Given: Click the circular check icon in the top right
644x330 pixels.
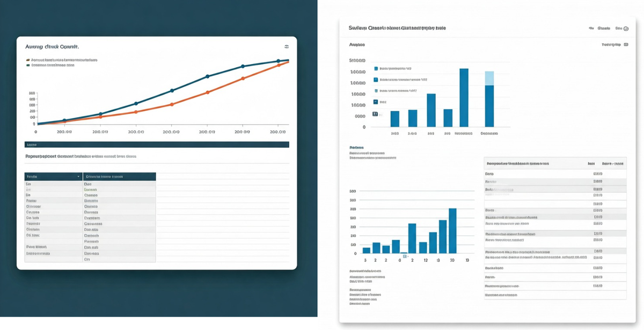Looking at the screenshot, I should click(x=626, y=28).
